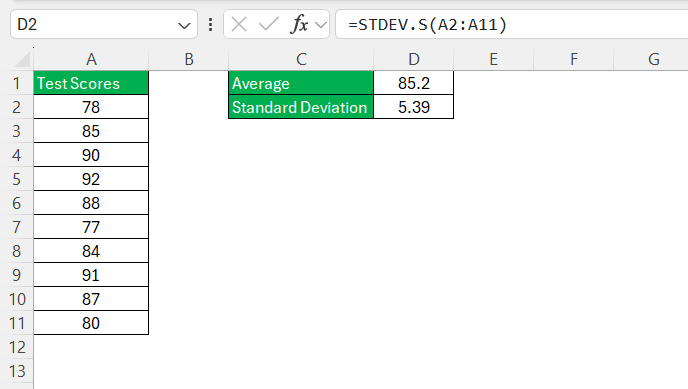The image size is (688, 389).
Task: Click the Enter checkmark icon in the formula bar
Action: [269, 24]
